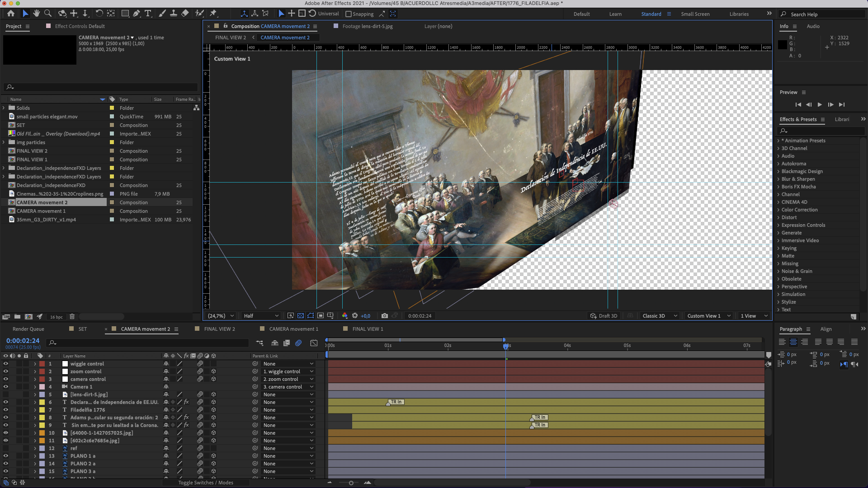
Task: Open the Half resolution dropdown
Action: click(261, 316)
